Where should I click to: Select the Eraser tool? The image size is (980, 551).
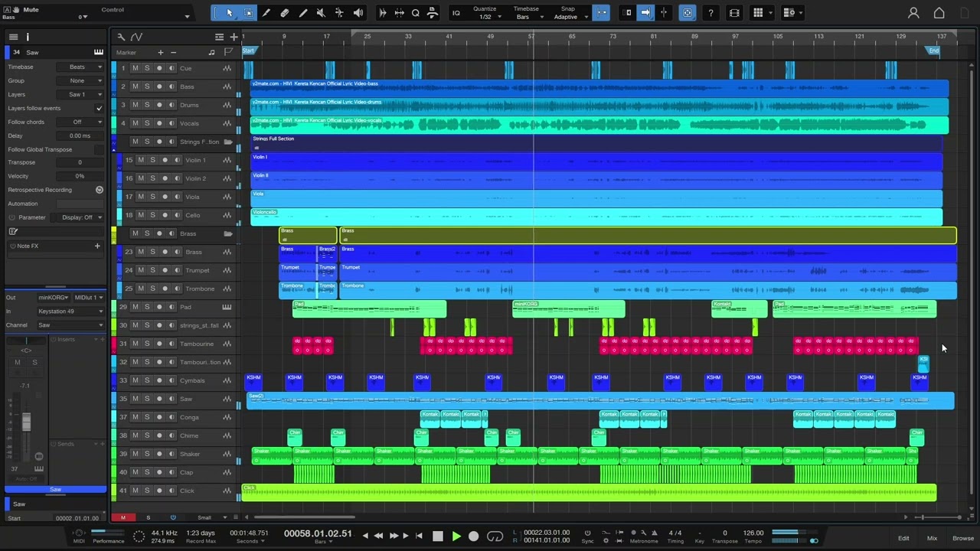pos(285,13)
